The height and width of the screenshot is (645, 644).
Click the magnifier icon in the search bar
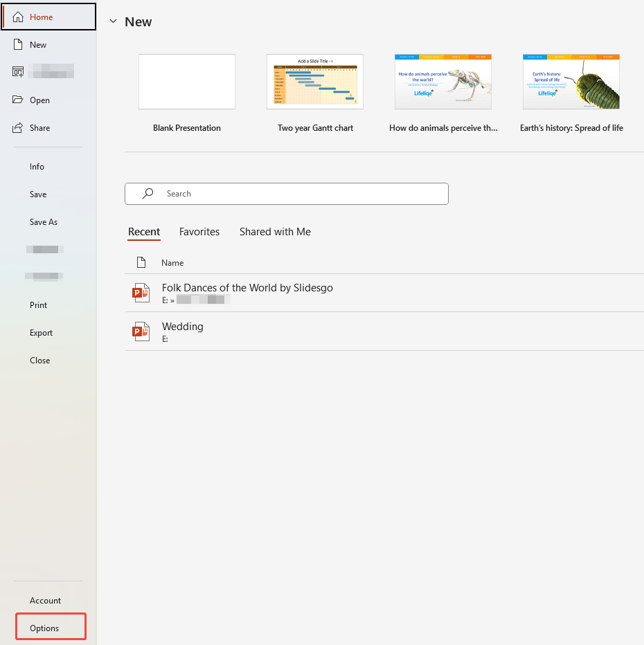point(147,193)
